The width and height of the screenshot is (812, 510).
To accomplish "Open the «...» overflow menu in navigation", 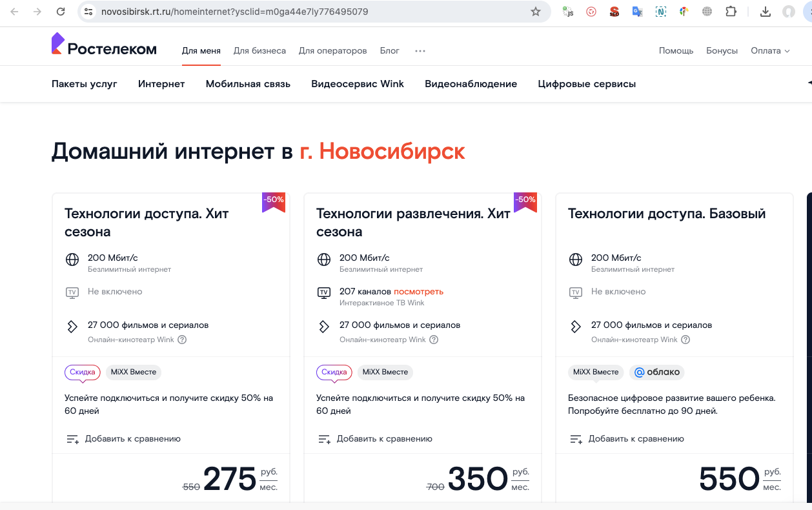I will 420,50.
